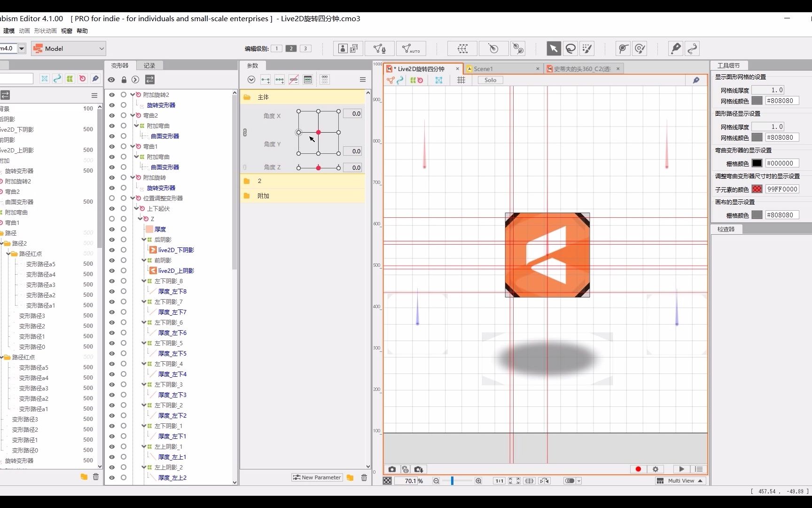Set edit level to 1
Viewport: 812px width, 508px height.
pos(277,48)
